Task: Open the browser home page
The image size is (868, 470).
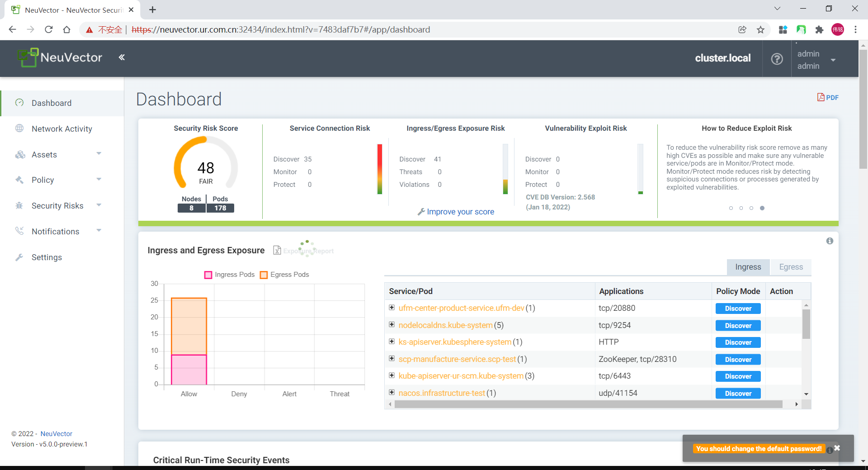Action: click(66, 29)
